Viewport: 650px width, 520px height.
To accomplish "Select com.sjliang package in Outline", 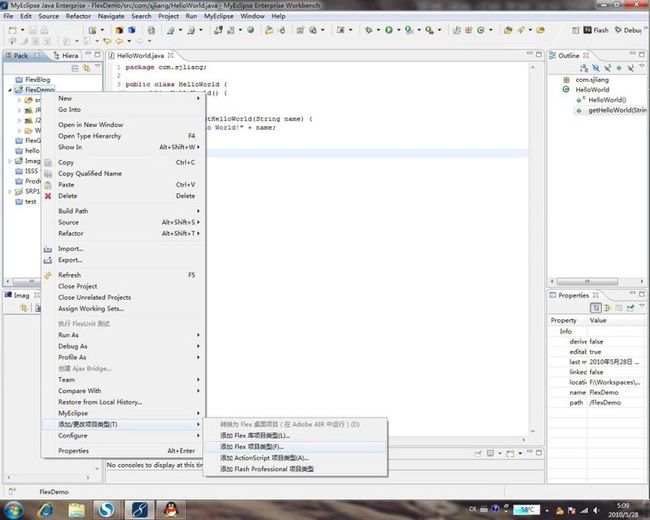I will click(592, 80).
